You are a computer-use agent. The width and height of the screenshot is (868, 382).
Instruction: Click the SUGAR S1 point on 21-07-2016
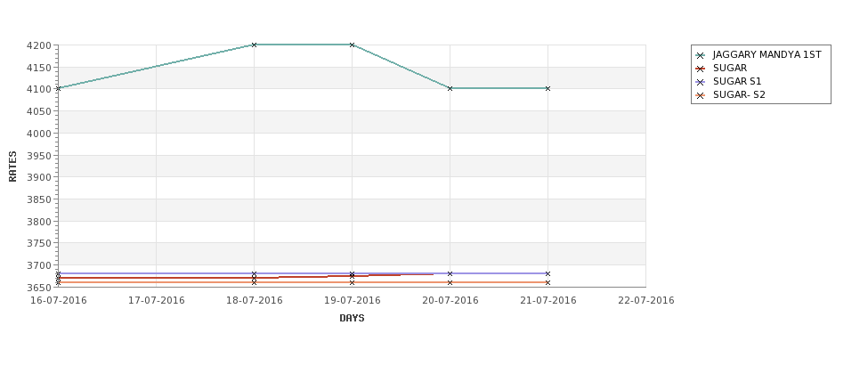click(x=548, y=273)
